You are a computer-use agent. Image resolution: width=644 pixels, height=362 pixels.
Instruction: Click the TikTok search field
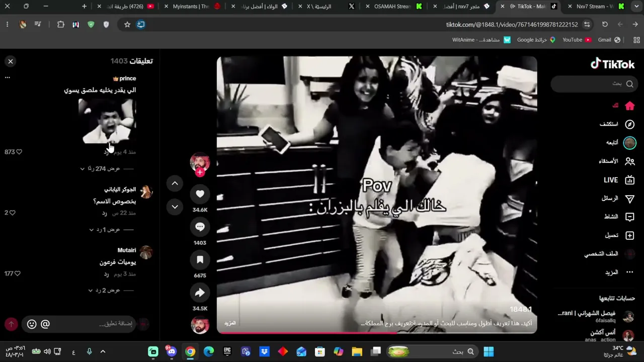click(594, 83)
